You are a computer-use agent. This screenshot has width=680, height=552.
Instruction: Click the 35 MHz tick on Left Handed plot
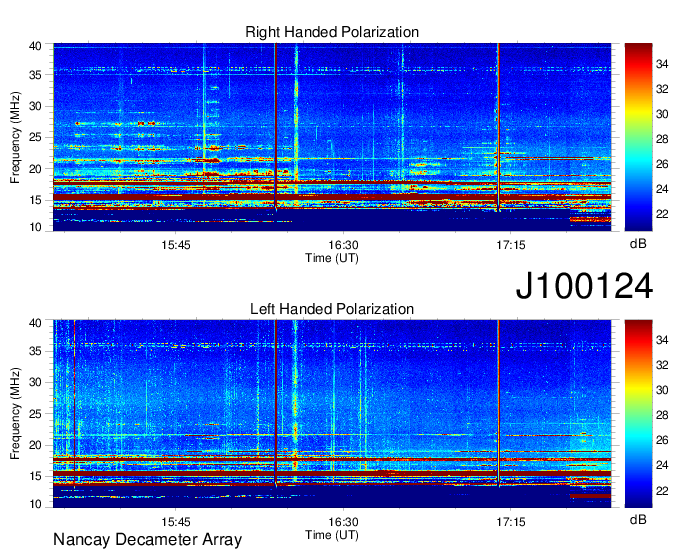point(35,351)
